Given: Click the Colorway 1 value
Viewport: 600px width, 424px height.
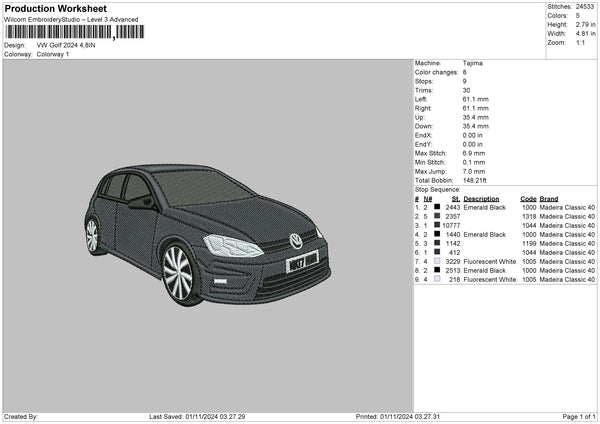Looking at the screenshot, I should coord(53,54).
